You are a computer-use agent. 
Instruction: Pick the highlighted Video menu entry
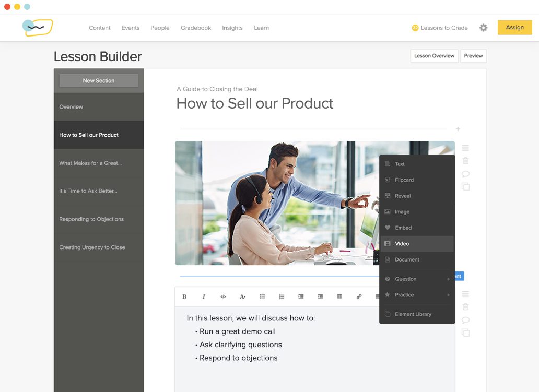tap(417, 244)
